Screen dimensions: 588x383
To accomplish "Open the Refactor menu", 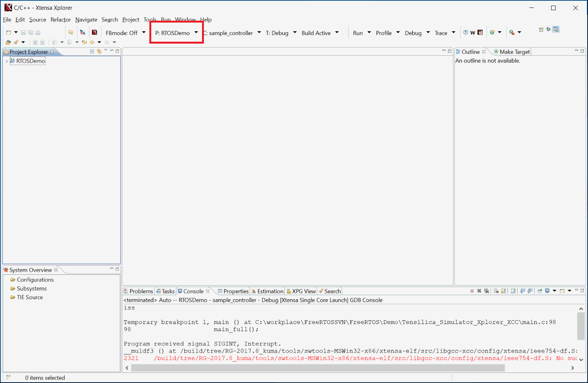I will tap(61, 20).
